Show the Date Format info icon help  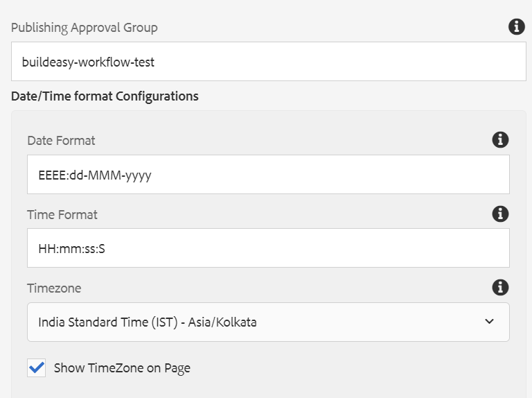(500, 139)
